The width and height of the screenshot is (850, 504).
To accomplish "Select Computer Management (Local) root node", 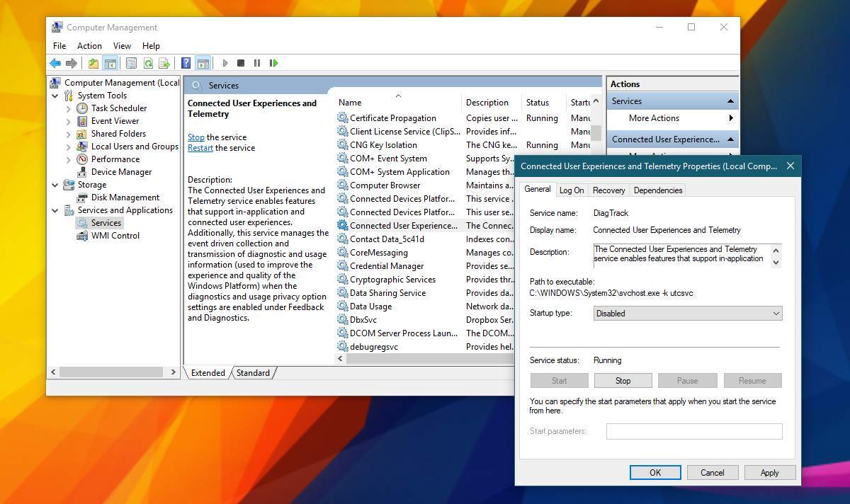I will [x=122, y=83].
